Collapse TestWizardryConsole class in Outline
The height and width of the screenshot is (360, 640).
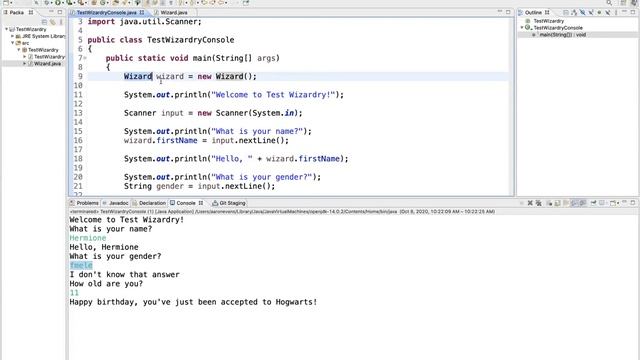522,28
